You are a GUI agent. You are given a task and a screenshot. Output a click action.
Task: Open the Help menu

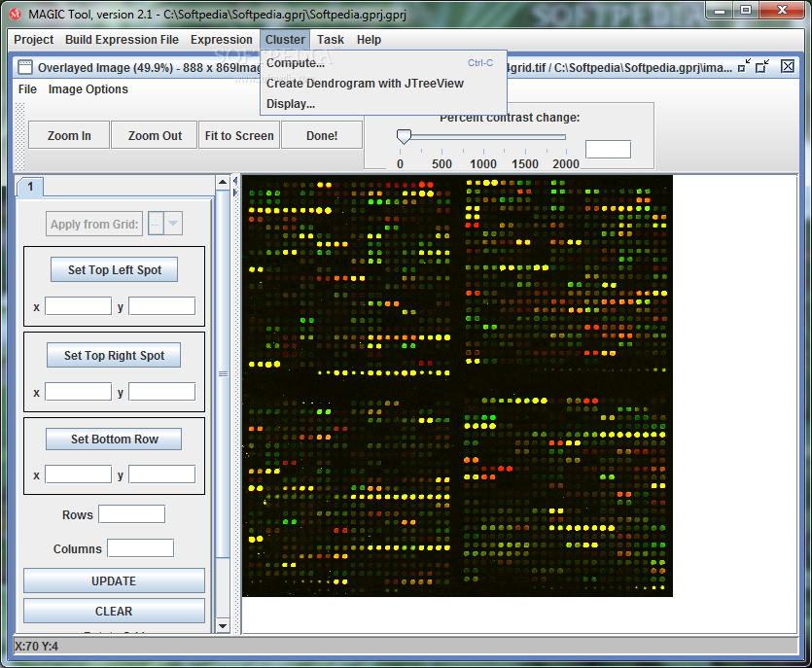(x=369, y=40)
